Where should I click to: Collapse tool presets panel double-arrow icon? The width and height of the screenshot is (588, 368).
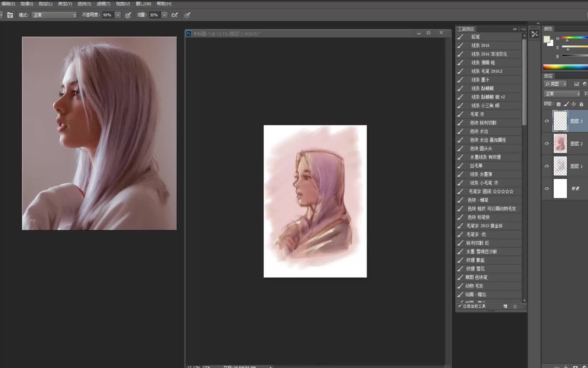point(515,29)
